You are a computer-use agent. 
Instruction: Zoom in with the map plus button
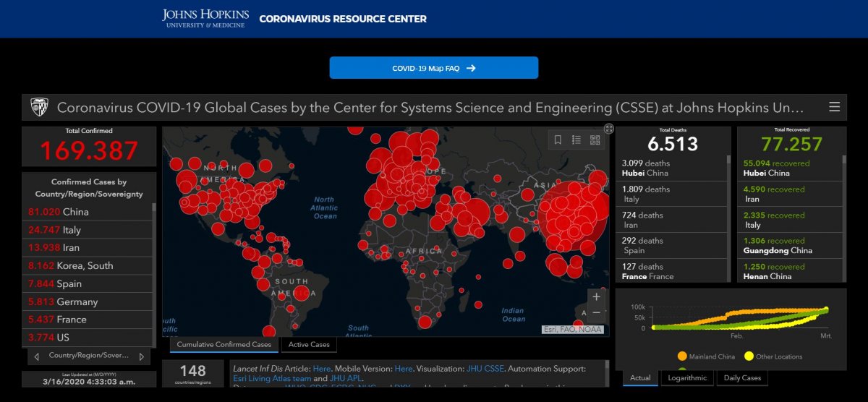point(596,296)
